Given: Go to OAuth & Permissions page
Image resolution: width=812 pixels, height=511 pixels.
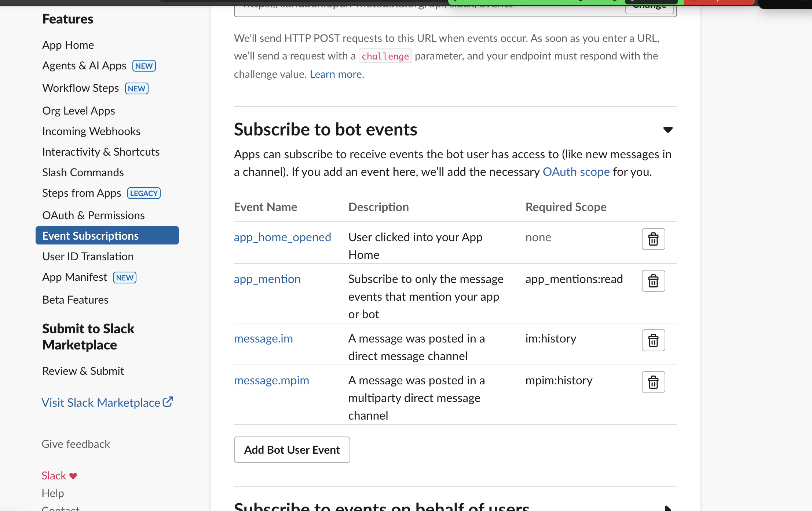Looking at the screenshot, I should coord(93,215).
